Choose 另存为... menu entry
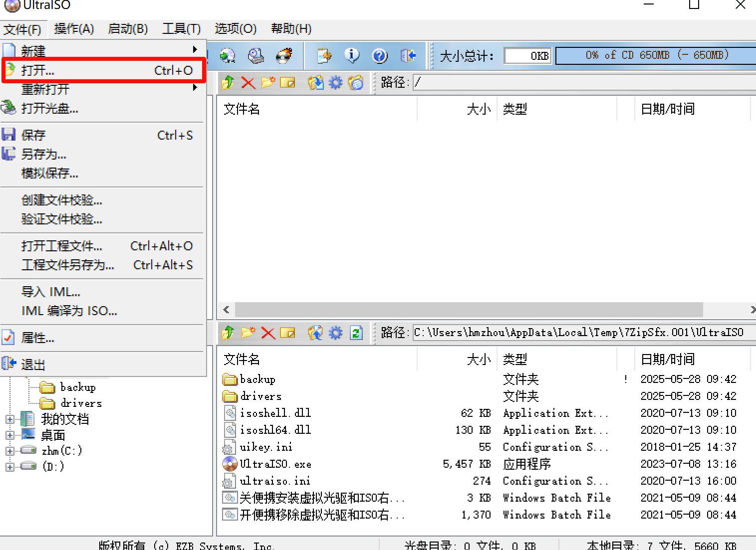This screenshot has width=756, height=550. coord(103,154)
